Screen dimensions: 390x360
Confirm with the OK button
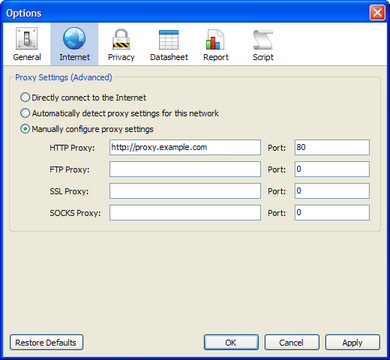point(231,342)
